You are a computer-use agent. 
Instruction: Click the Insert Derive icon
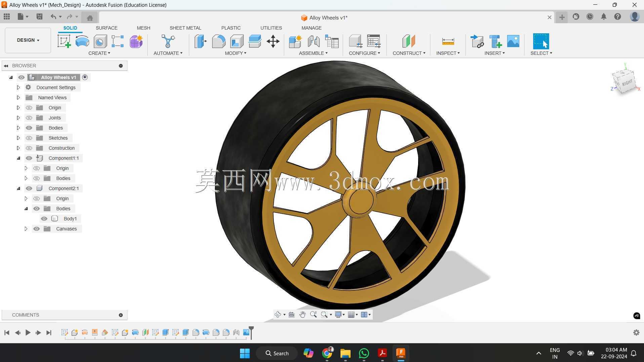coord(477,41)
